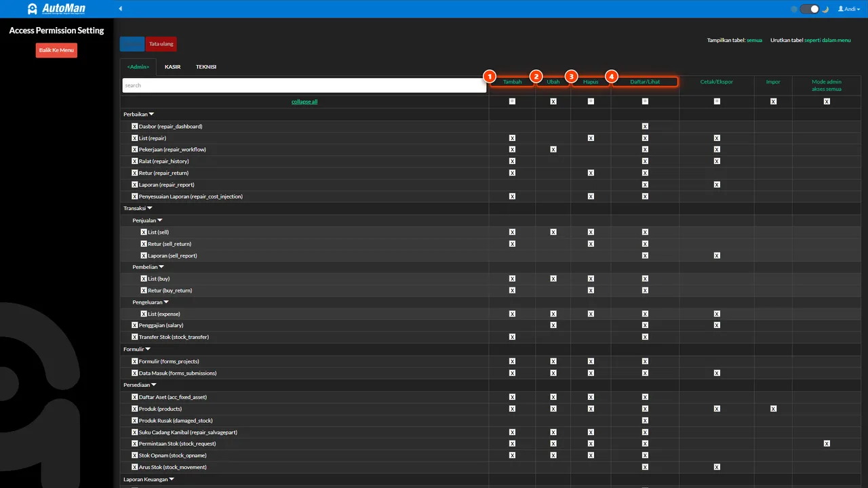The height and width of the screenshot is (488, 868).
Task: Click the semua link after Tampilkan tabel
Action: [x=755, y=40]
